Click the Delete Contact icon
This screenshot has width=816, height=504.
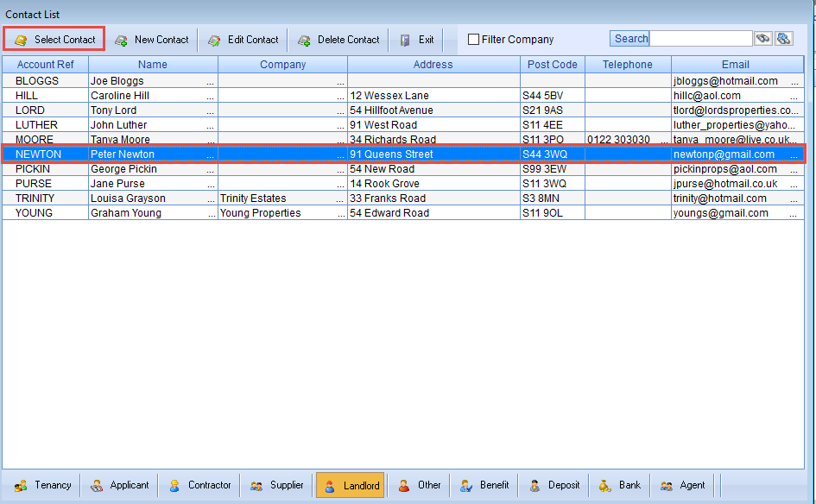[304, 40]
